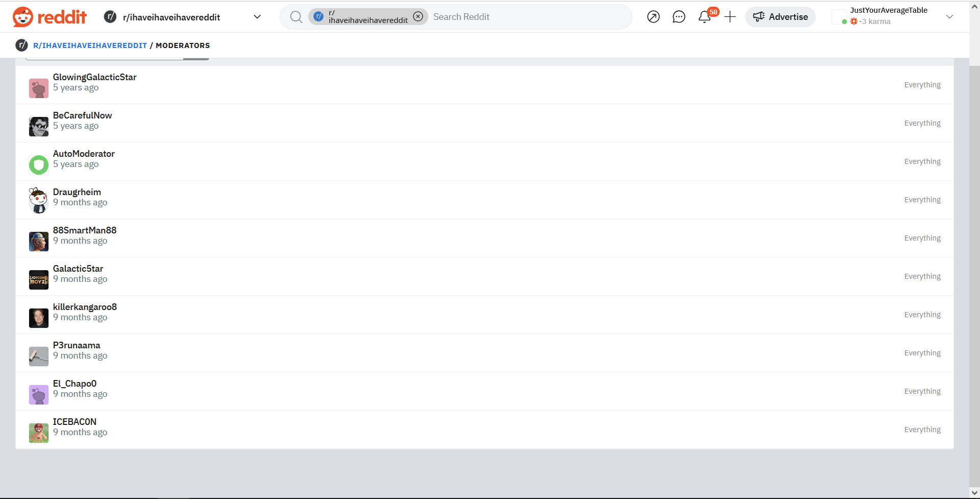
Task: Open the Draugrheim moderator profile
Action: [x=77, y=192]
